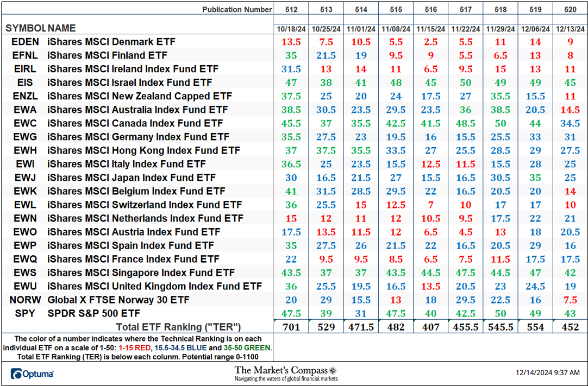Image resolution: width=588 pixels, height=386 pixels.
Task: Select the red 2.5 value for EDEN on 11/15/24
Action: (x=430, y=42)
